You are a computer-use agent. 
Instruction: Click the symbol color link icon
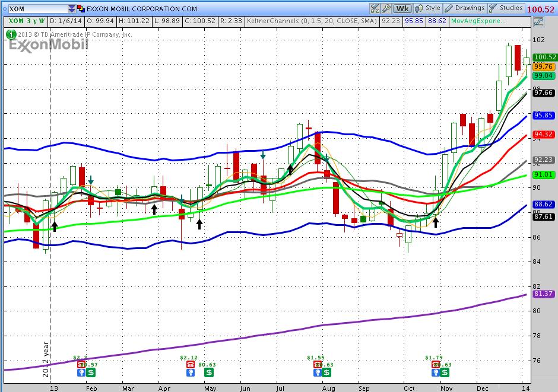coord(81,8)
